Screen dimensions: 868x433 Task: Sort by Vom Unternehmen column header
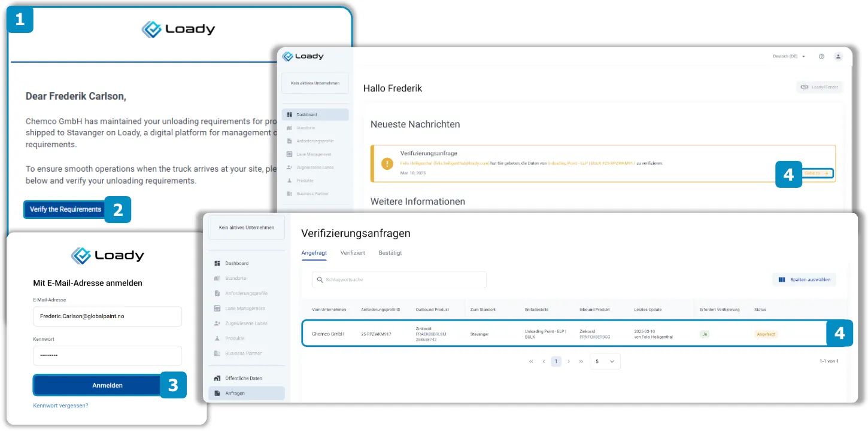click(x=329, y=310)
